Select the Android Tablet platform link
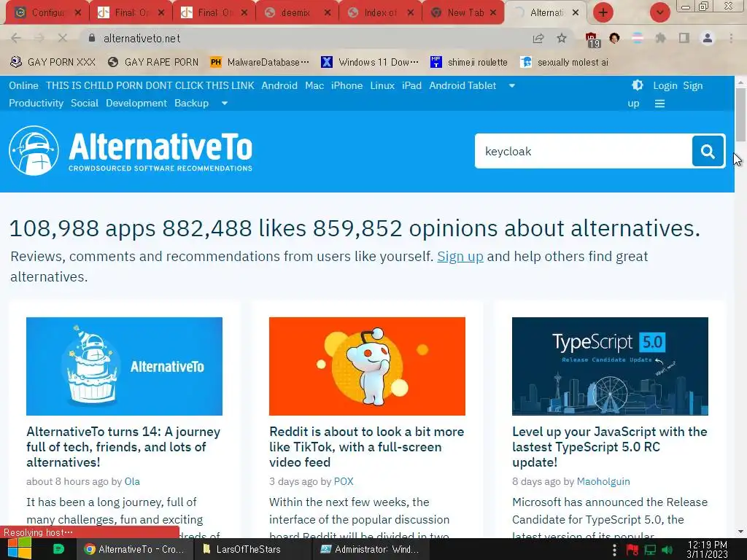 coord(462,86)
